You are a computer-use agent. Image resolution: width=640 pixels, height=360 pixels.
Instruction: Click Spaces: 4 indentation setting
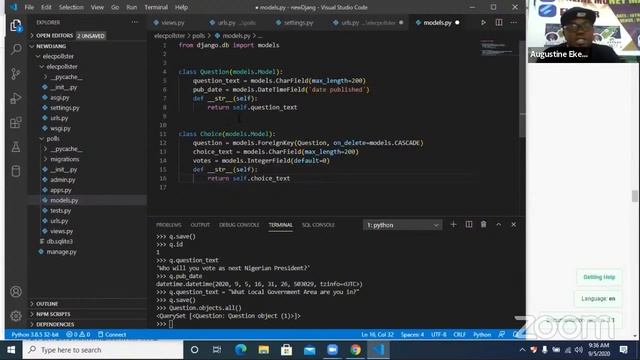click(412, 335)
